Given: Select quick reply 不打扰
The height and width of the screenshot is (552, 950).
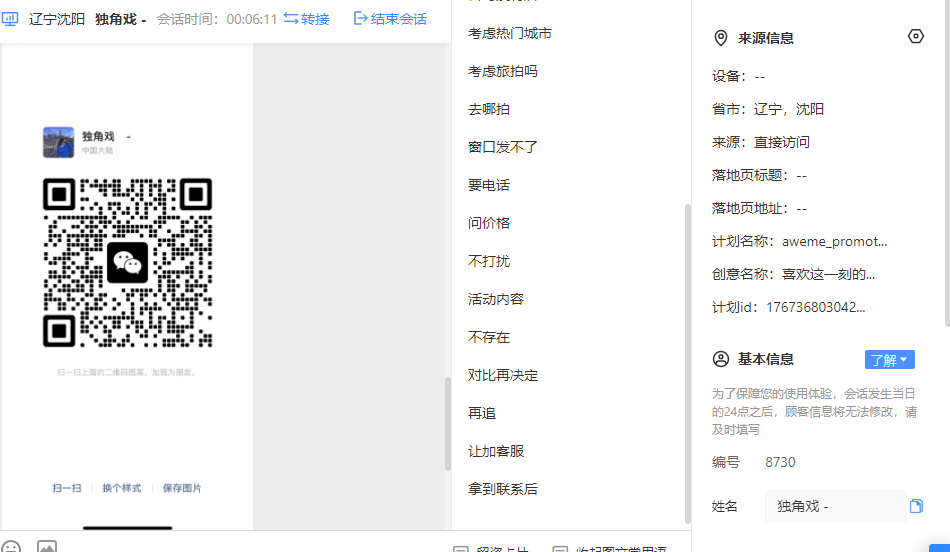Looking at the screenshot, I should (488, 261).
